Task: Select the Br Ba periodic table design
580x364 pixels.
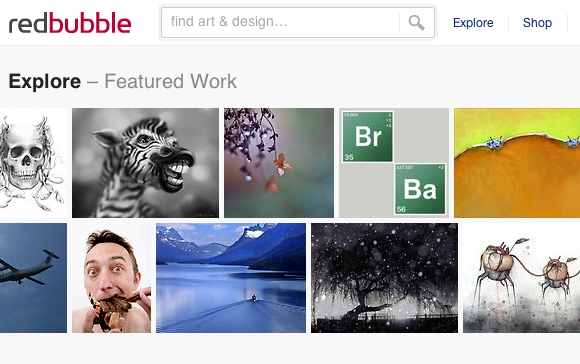Action: (394, 163)
